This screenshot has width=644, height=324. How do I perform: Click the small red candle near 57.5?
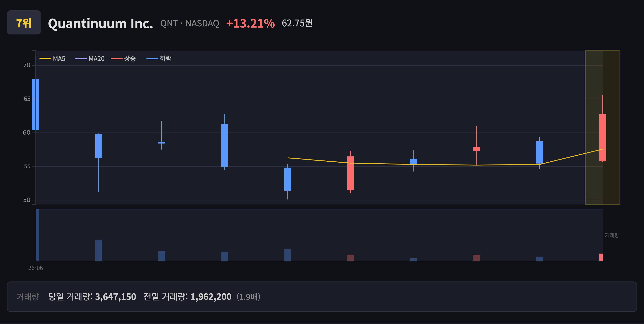[476, 149]
